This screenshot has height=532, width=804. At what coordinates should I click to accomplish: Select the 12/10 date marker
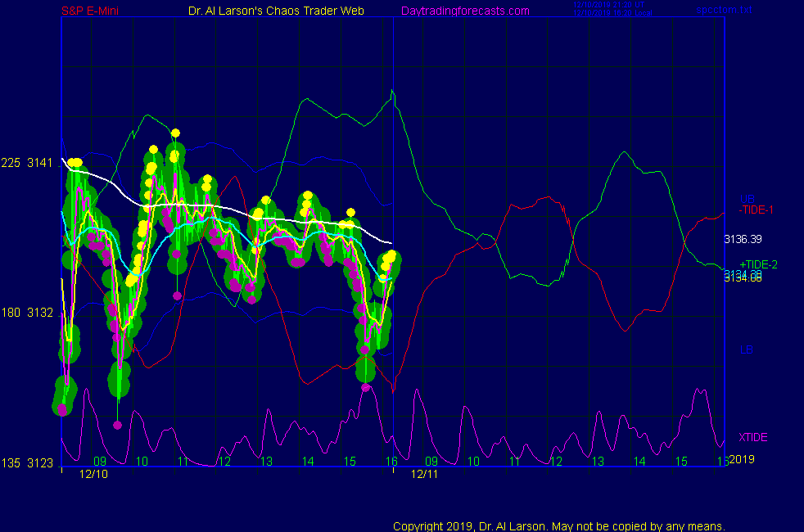94,474
